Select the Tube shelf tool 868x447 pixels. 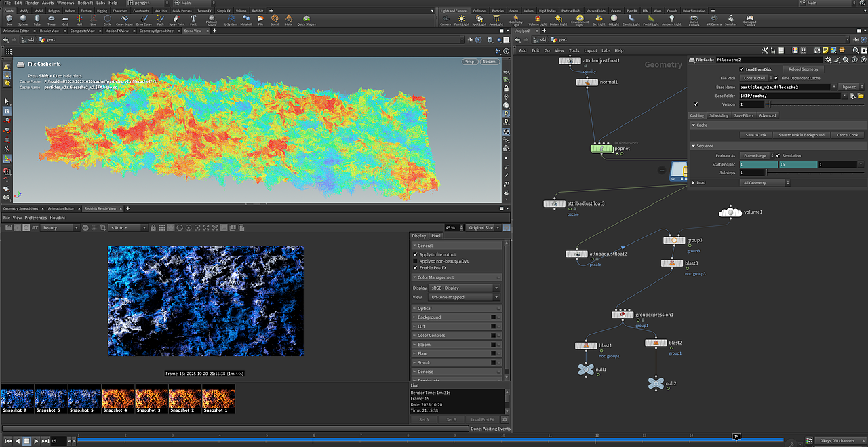coord(37,20)
